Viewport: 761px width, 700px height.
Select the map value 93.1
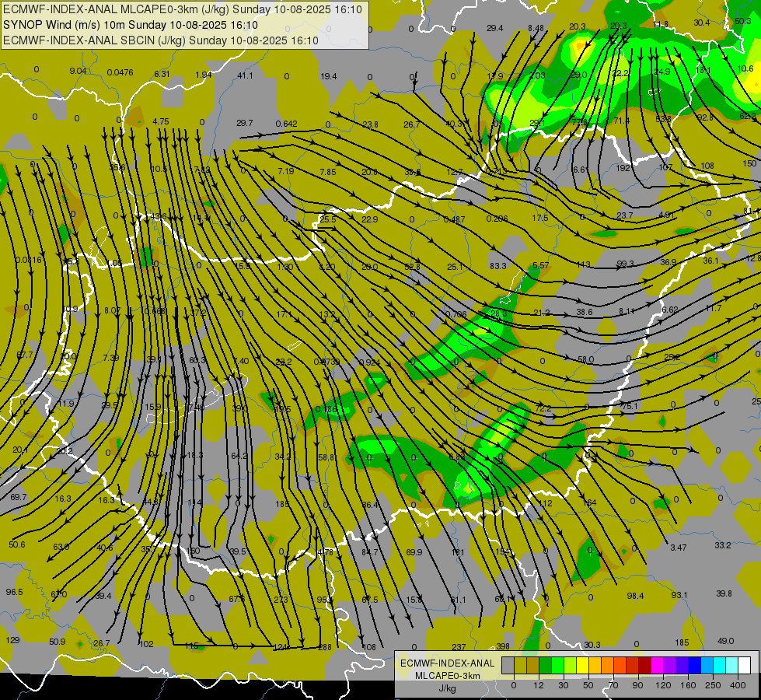click(x=679, y=594)
